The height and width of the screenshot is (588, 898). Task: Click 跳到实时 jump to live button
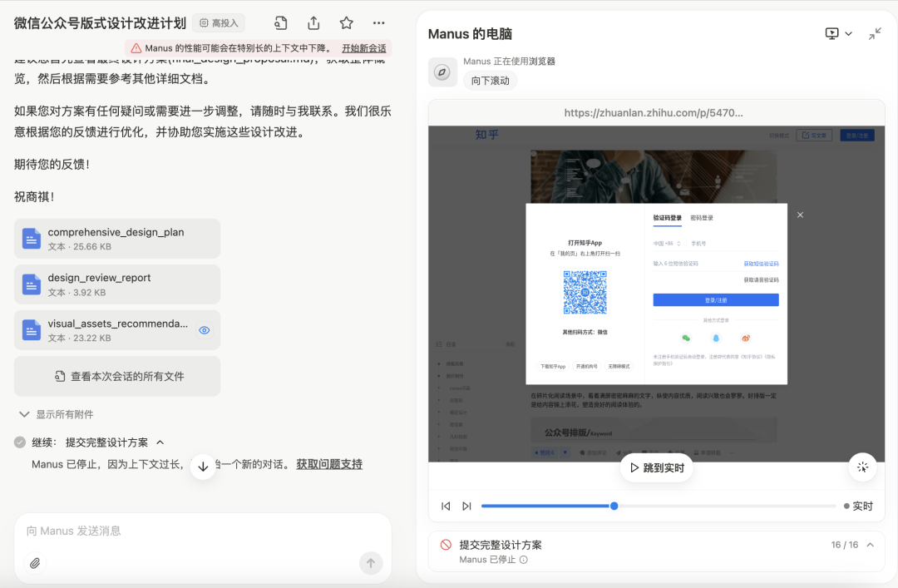pyautogui.click(x=657, y=467)
